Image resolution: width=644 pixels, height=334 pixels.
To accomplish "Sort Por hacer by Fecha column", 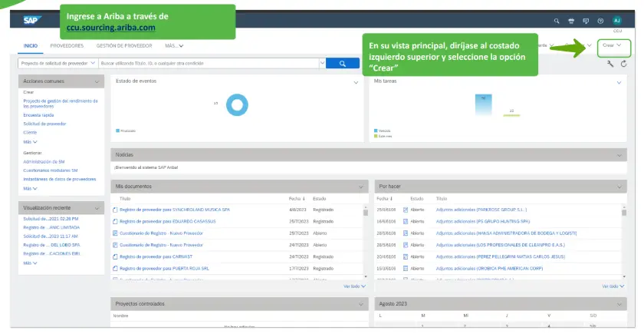I will 384,199.
